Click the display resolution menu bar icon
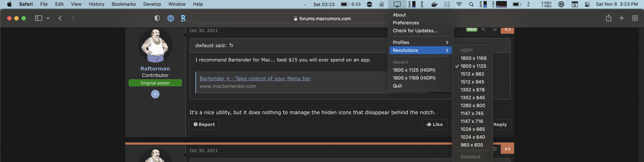Image resolution: width=644 pixels, height=162 pixels. tap(397, 4)
